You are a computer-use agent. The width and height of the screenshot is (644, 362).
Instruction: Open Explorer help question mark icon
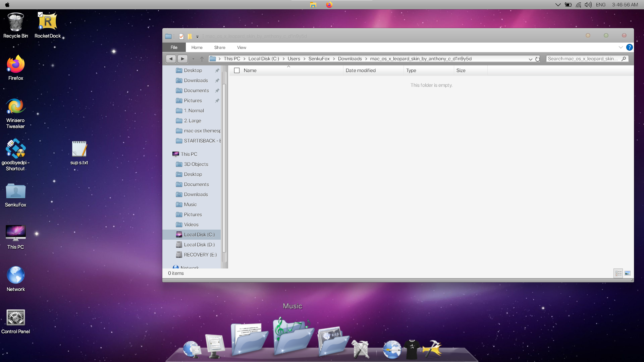point(630,47)
